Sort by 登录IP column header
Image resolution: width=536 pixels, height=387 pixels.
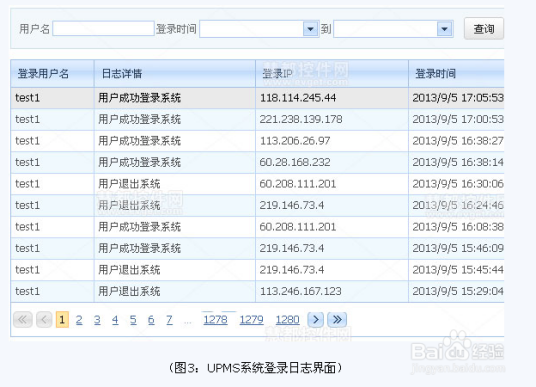332,74
